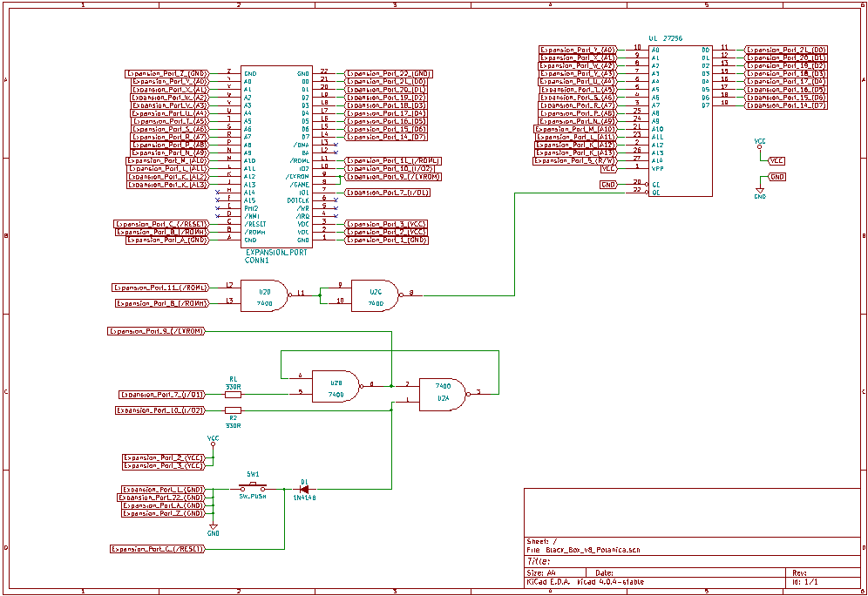The height and width of the screenshot is (596, 868).
Task: Click the /GAME pin name on CONN1
Action: pyautogui.click(x=300, y=185)
